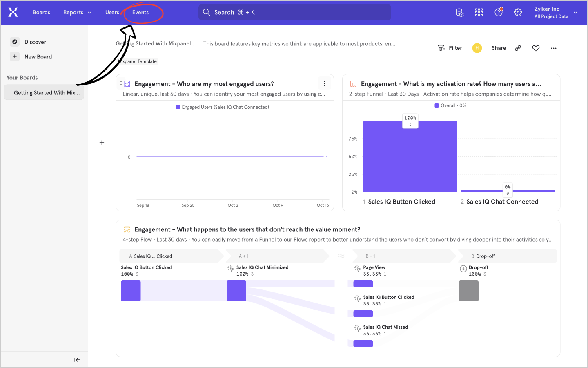Open the board more options menu
588x368 pixels.
pyautogui.click(x=554, y=48)
